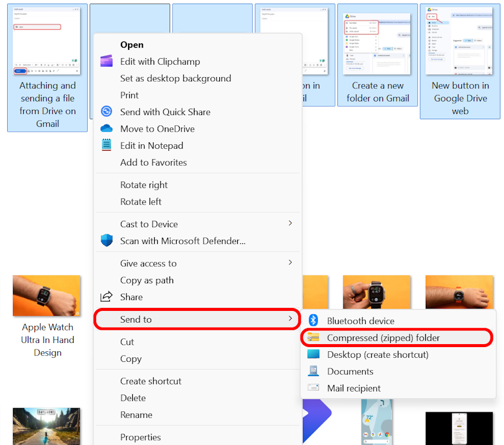Click the Desktop shortcut icon
The width and height of the screenshot is (504, 445).
(313, 354)
